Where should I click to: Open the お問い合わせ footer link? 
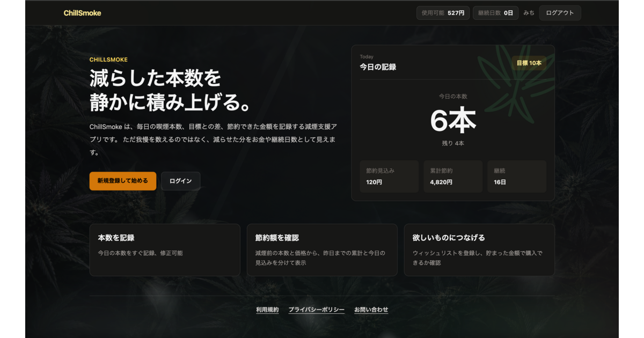[x=371, y=310]
